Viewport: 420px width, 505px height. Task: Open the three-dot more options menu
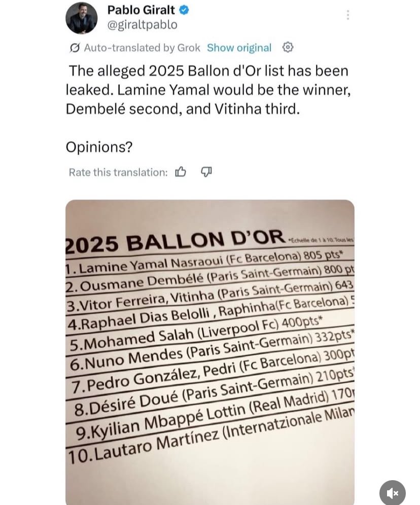point(347,15)
